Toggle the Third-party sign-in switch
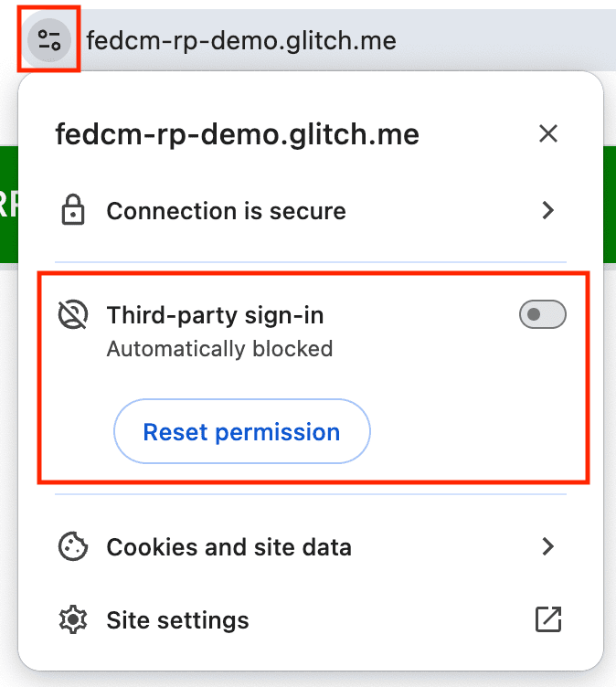616x687 pixels. (542, 315)
